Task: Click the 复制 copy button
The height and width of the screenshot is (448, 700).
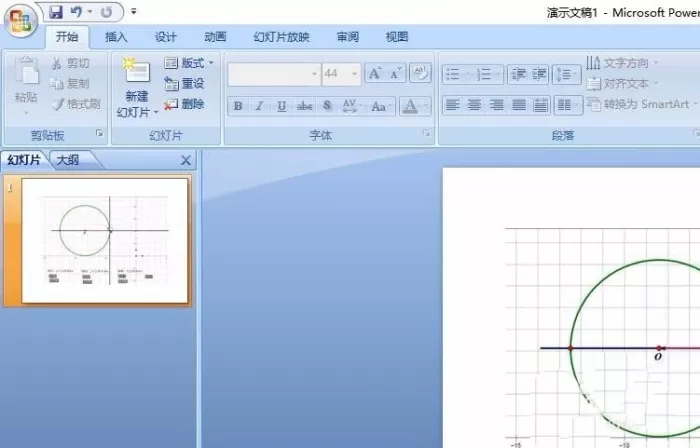Action: [70, 83]
